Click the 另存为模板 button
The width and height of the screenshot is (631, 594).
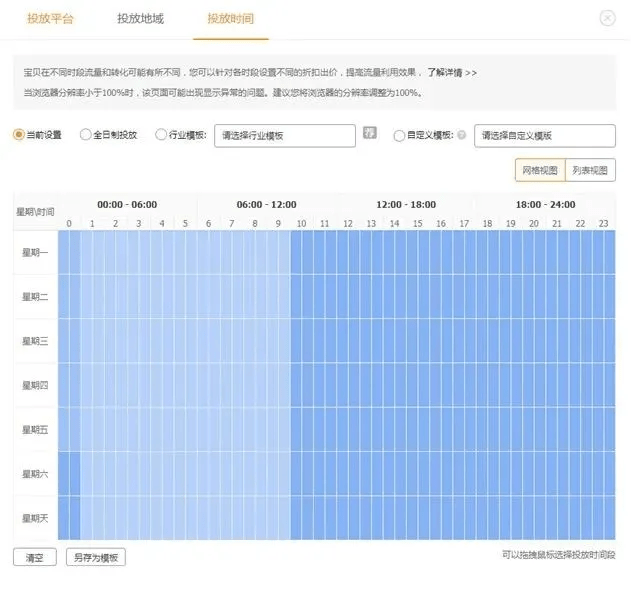coord(96,557)
